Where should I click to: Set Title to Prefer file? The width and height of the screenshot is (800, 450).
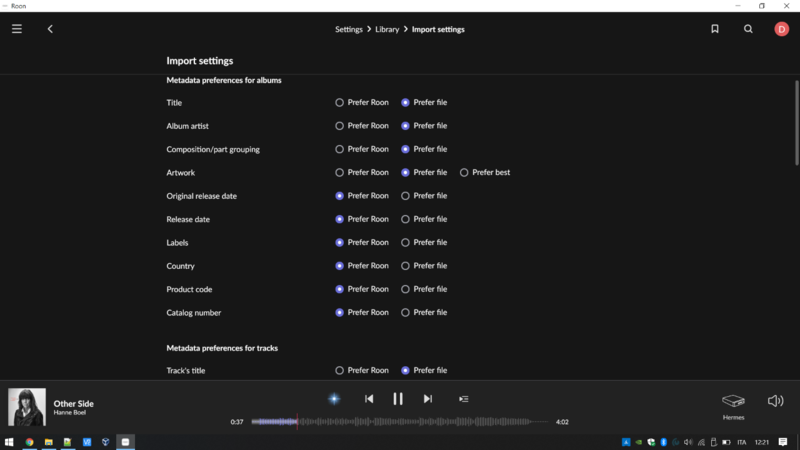pos(424,103)
